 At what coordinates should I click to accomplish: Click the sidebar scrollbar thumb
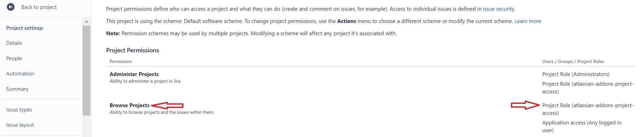pos(87,70)
